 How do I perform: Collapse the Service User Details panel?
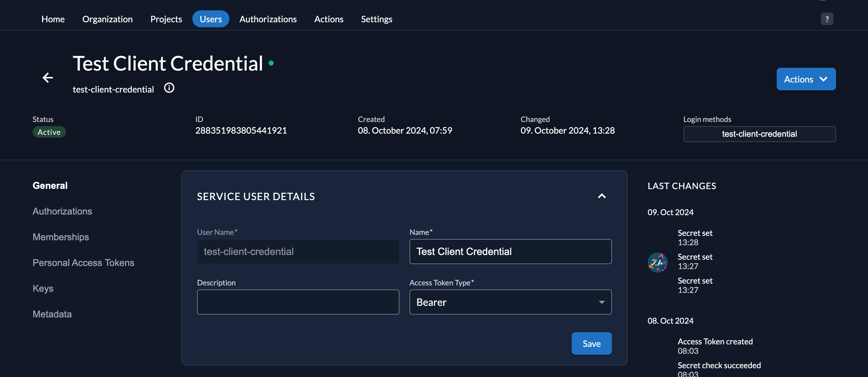click(602, 196)
